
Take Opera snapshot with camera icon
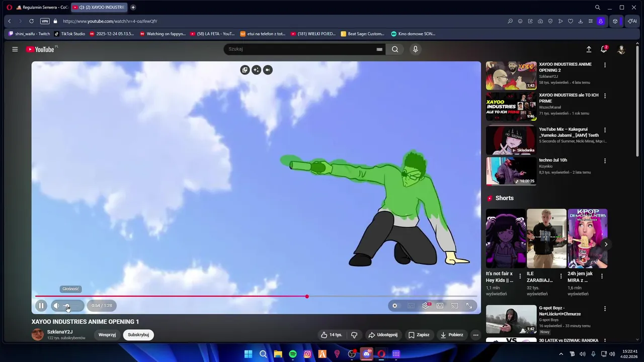[540, 21]
